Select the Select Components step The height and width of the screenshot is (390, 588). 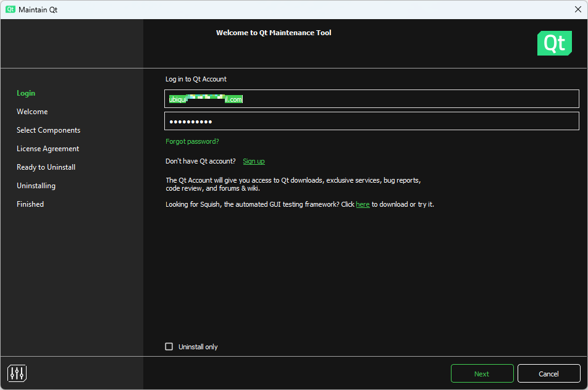click(x=48, y=130)
